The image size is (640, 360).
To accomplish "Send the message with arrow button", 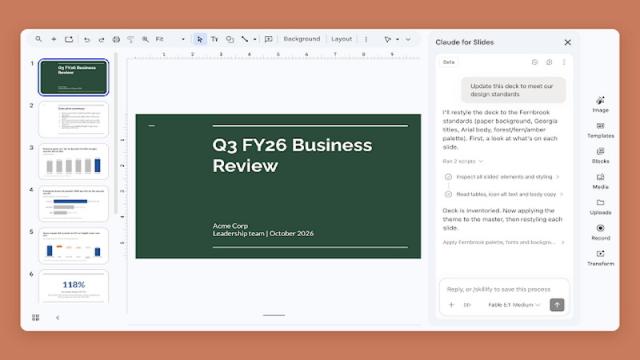I will [557, 304].
